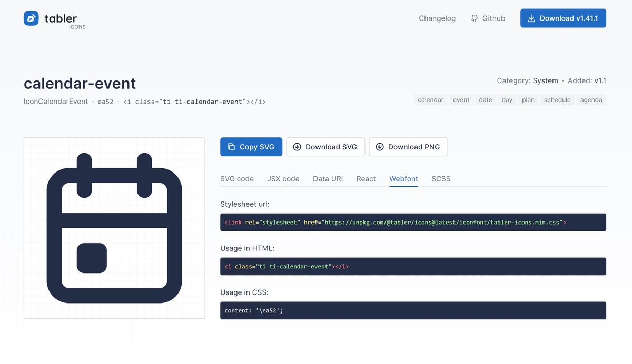Select the React tab
Screen dimensions: 632x364
(x=366, y=179)
